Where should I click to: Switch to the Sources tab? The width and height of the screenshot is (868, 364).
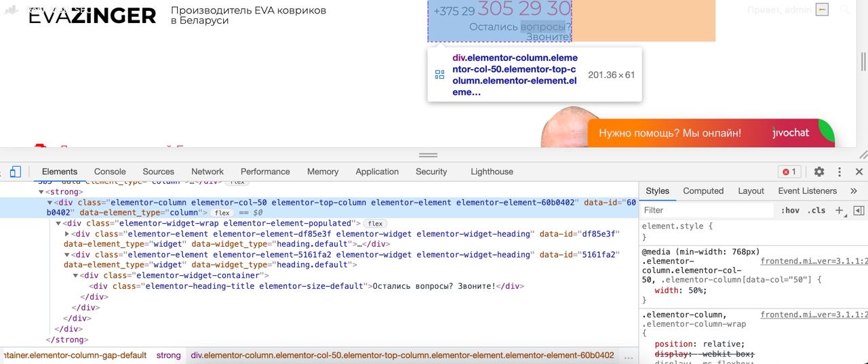pyautogui.click(x=159, y=171)
